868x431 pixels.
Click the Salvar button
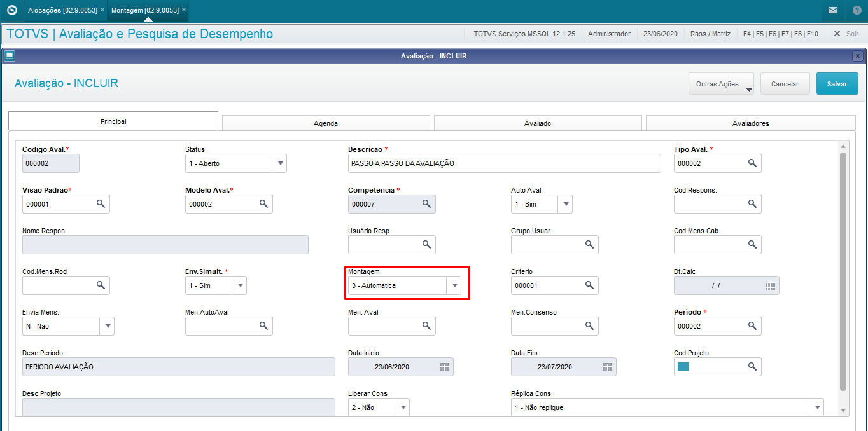click(837, 84)
